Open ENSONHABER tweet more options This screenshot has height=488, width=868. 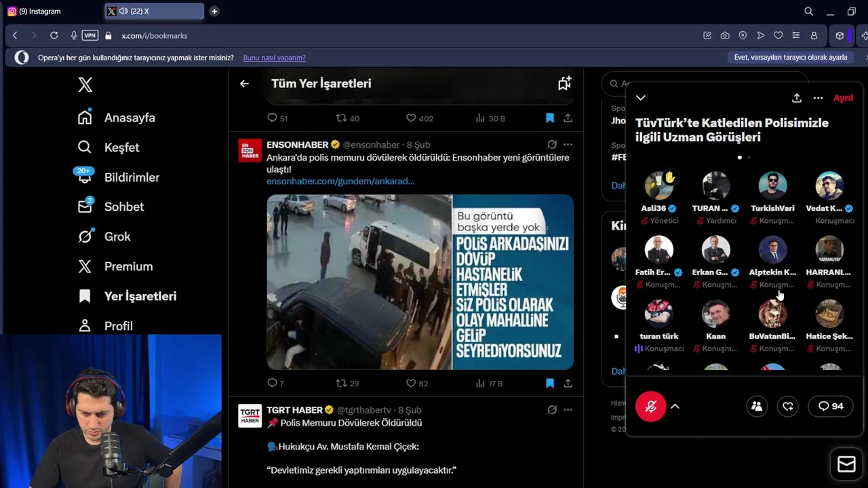568,144
